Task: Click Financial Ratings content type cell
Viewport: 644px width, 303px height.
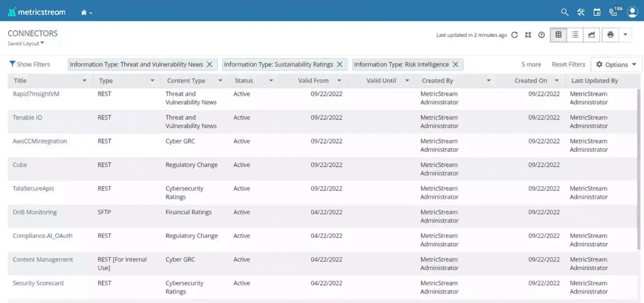Action: tap(189, 212)
